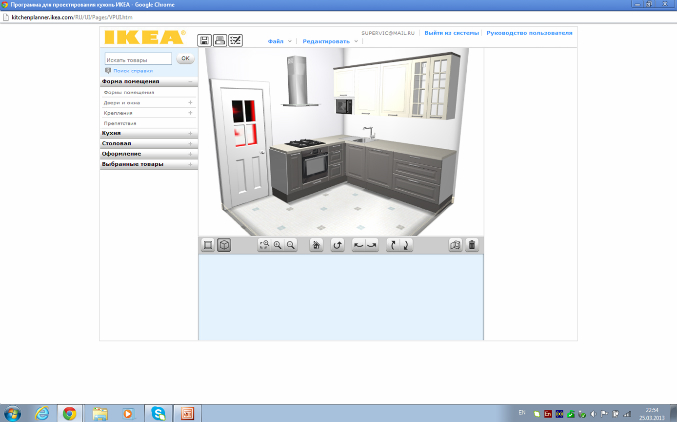Click the Print icon in top toolbar

pos(220,40)
